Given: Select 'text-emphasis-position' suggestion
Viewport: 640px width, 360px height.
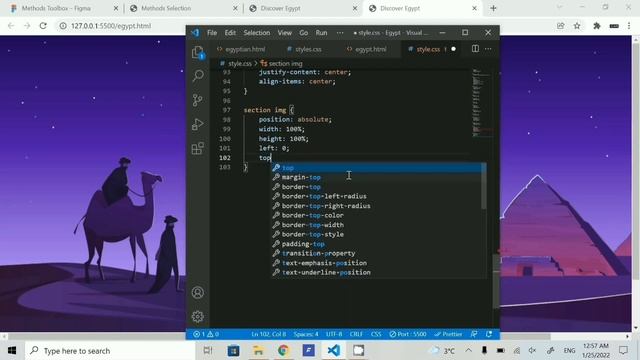Looking at the screenshot, I should [377, 263].
